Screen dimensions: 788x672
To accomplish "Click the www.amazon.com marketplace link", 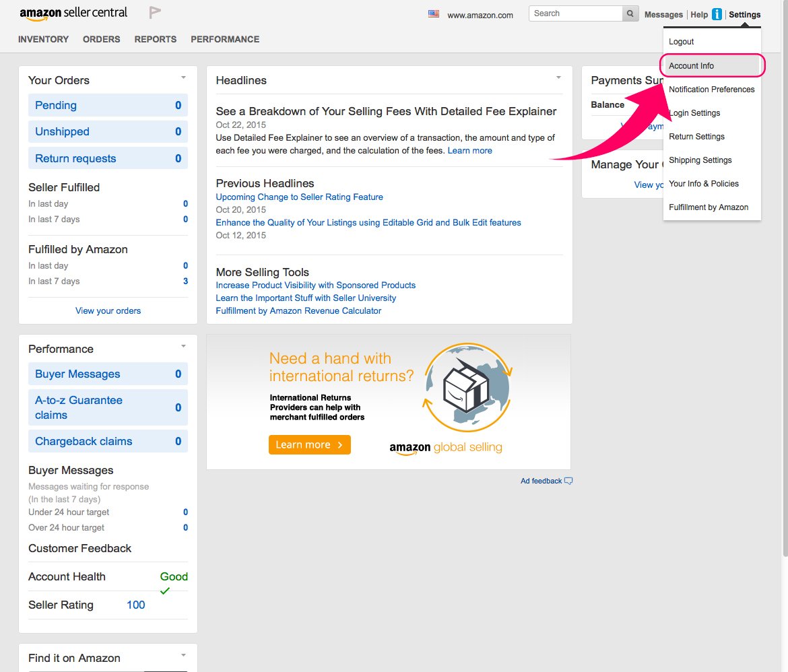I will [x=480, y=15].
